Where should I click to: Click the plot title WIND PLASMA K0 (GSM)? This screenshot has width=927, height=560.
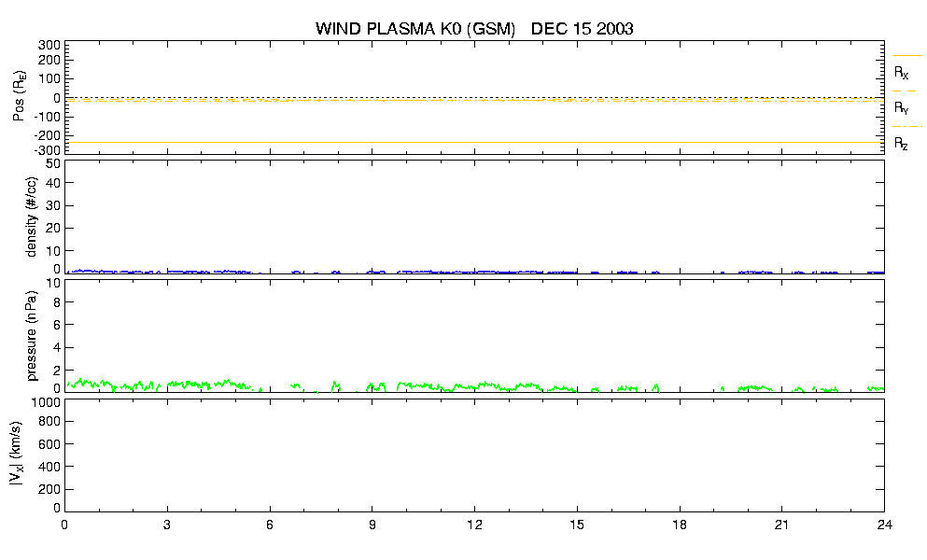click(415, 29)
